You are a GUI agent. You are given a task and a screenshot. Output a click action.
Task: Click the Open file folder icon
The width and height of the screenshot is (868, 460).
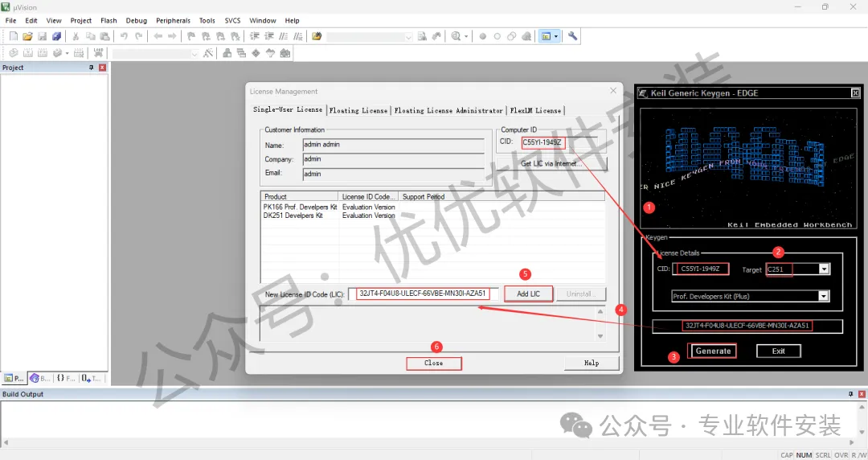[x=27, y=36]
